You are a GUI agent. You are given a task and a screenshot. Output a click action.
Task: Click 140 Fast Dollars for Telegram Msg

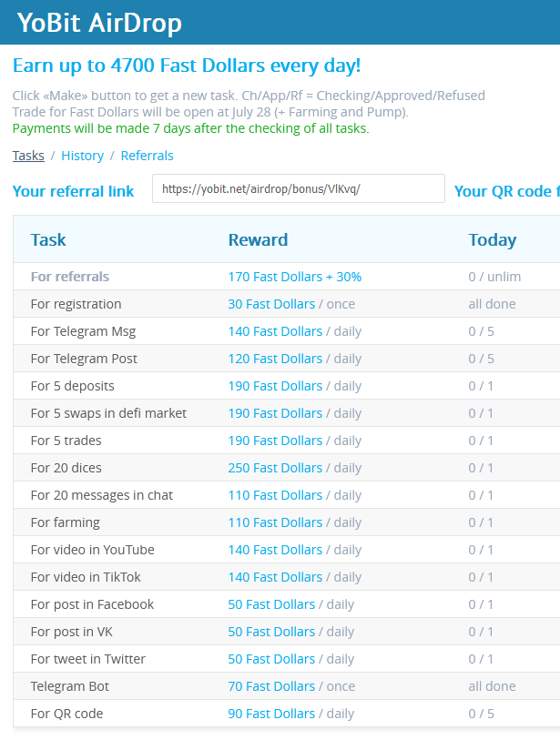click(275, 331)
